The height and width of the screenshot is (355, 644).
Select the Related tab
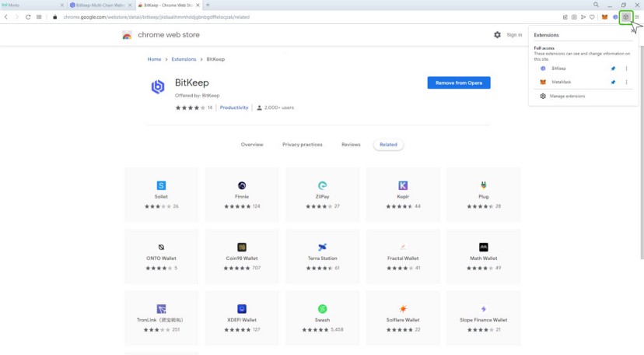tap(388, 145)
